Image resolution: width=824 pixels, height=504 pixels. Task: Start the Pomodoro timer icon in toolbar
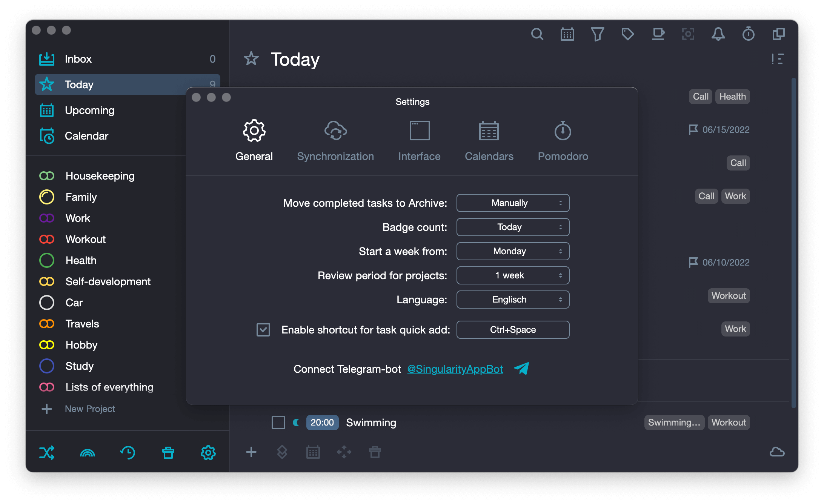748,34
